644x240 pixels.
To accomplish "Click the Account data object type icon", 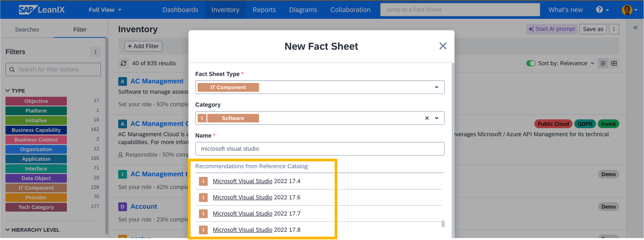I will pyautogui.click(x=123, y=207).
